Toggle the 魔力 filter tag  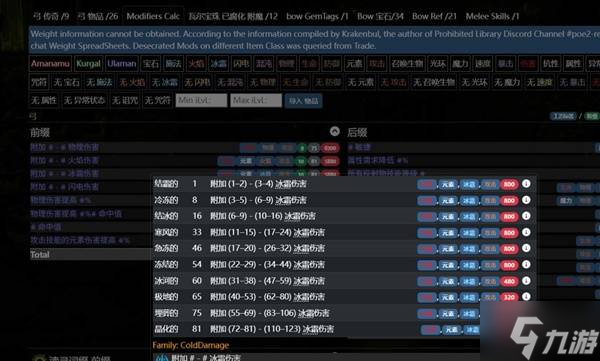click(x=460, y=64)
